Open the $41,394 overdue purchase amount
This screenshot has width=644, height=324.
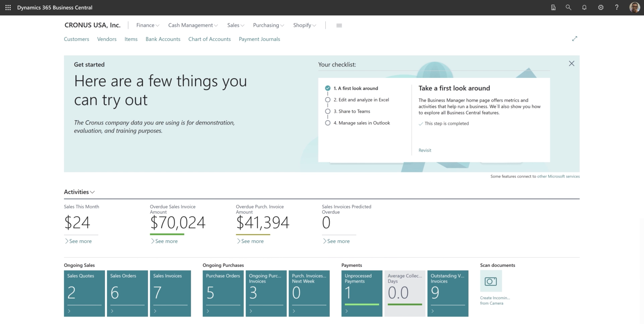coord(263,223)
